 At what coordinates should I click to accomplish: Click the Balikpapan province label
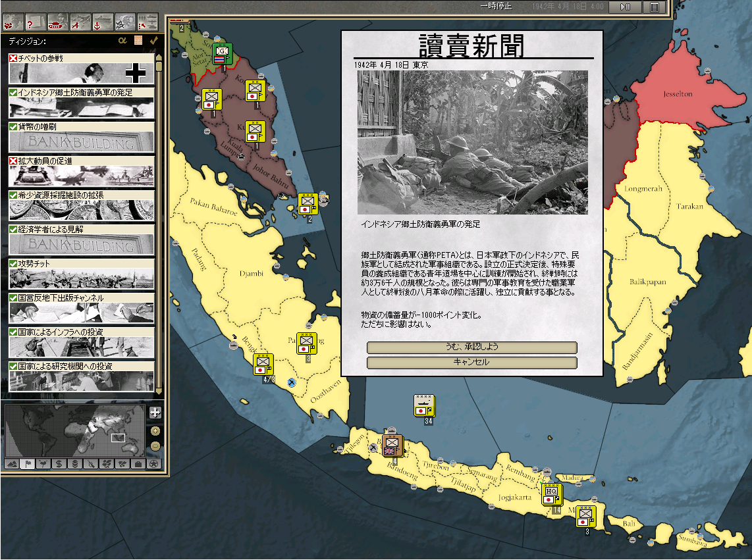(647, 282)
